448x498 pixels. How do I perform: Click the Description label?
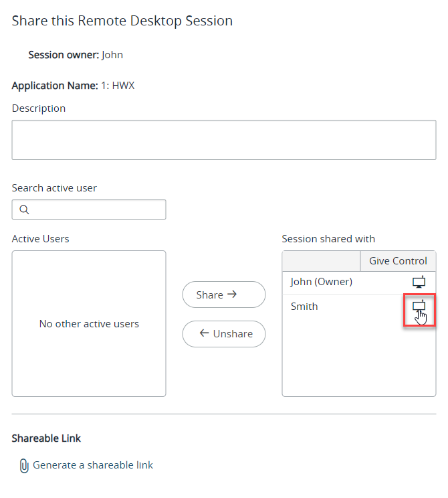(x=39, y=108)
